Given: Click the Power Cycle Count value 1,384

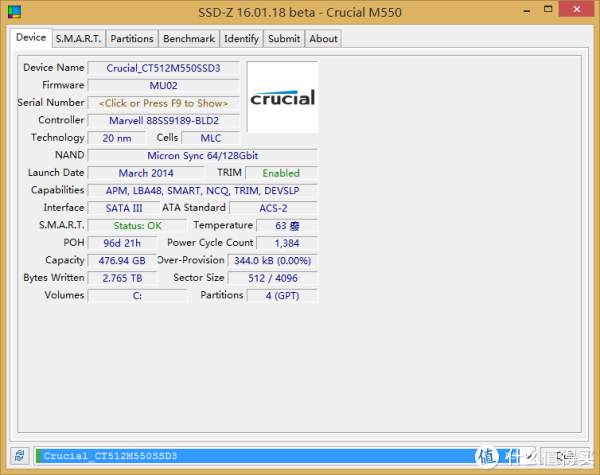Looking at the screenshot, I should pos(287,243).
